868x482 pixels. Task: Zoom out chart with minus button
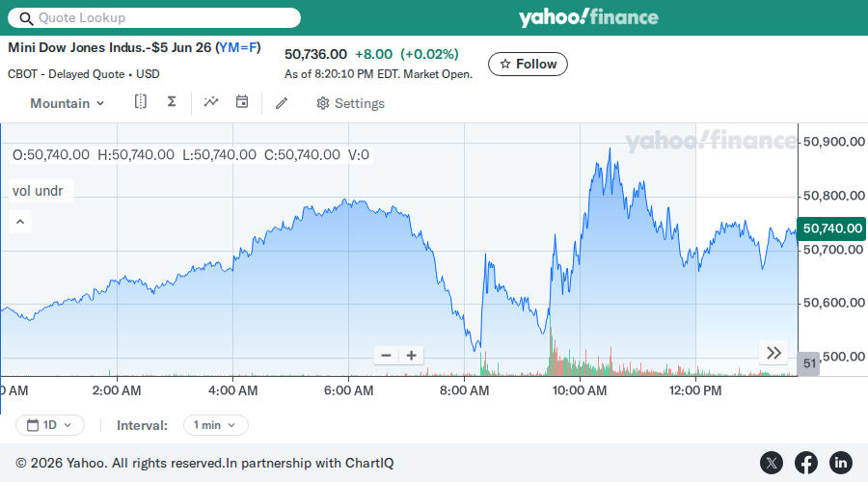pos(387,356)
